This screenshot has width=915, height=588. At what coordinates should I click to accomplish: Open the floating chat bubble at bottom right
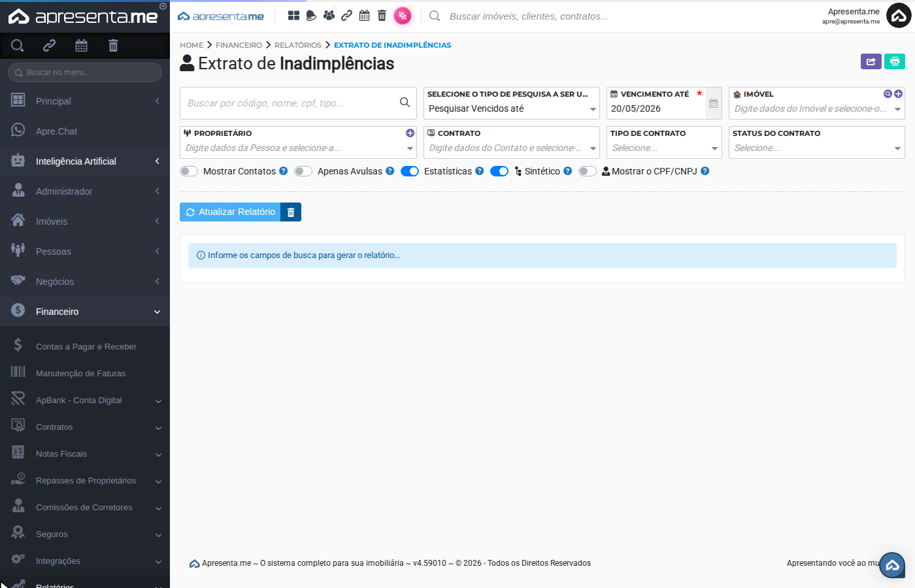point(892,565)
